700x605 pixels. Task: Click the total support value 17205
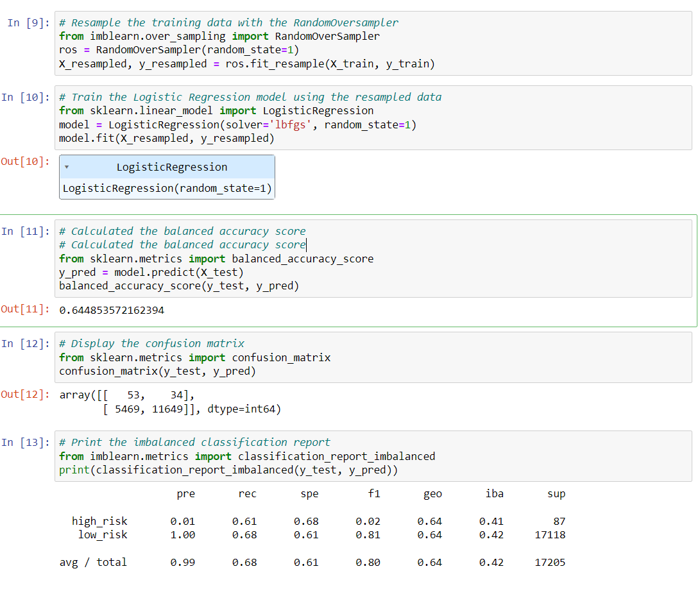[550, 563]
